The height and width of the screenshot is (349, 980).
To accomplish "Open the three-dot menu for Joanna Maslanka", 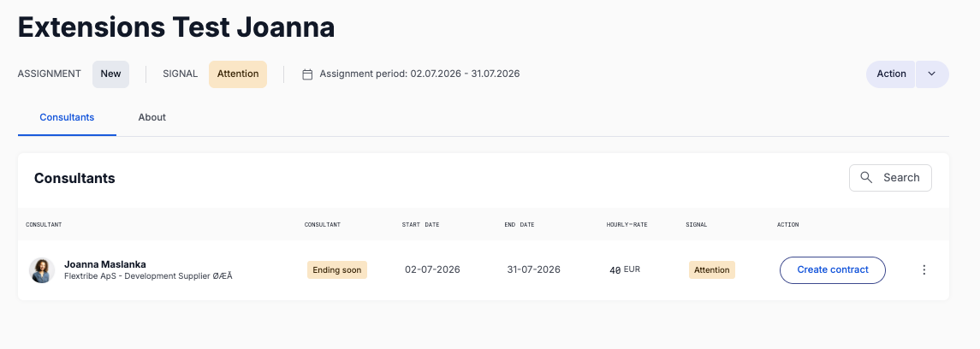I will pos(924,269).
